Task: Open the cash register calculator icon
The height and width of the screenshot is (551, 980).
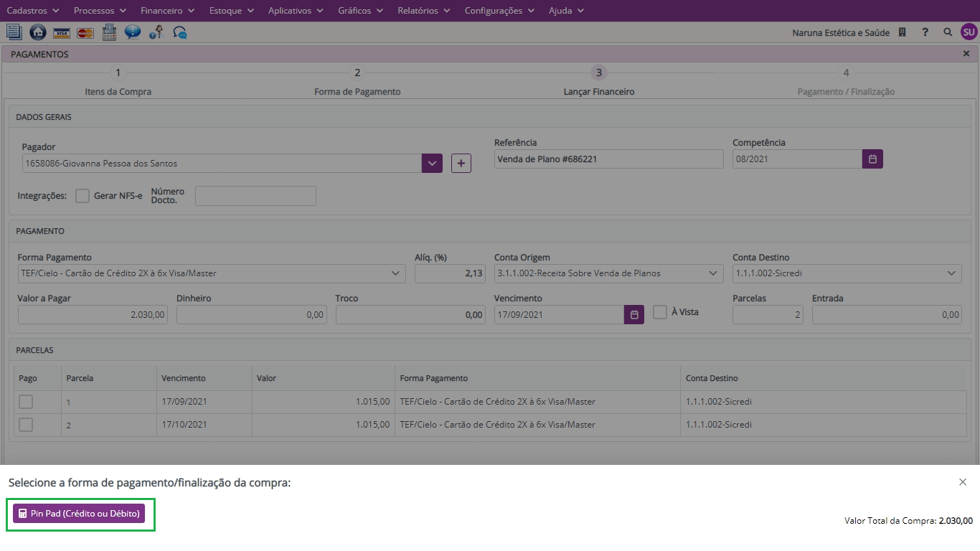Action: [109, 32]
